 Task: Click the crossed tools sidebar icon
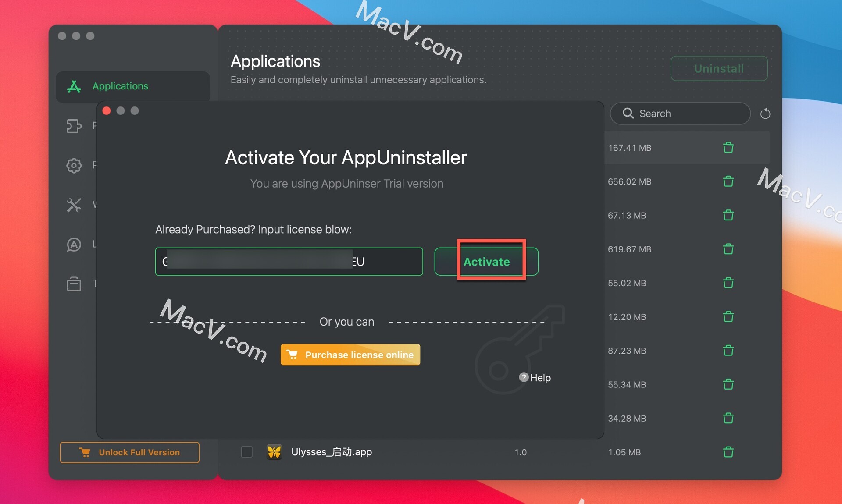click(x=74, y=205)
